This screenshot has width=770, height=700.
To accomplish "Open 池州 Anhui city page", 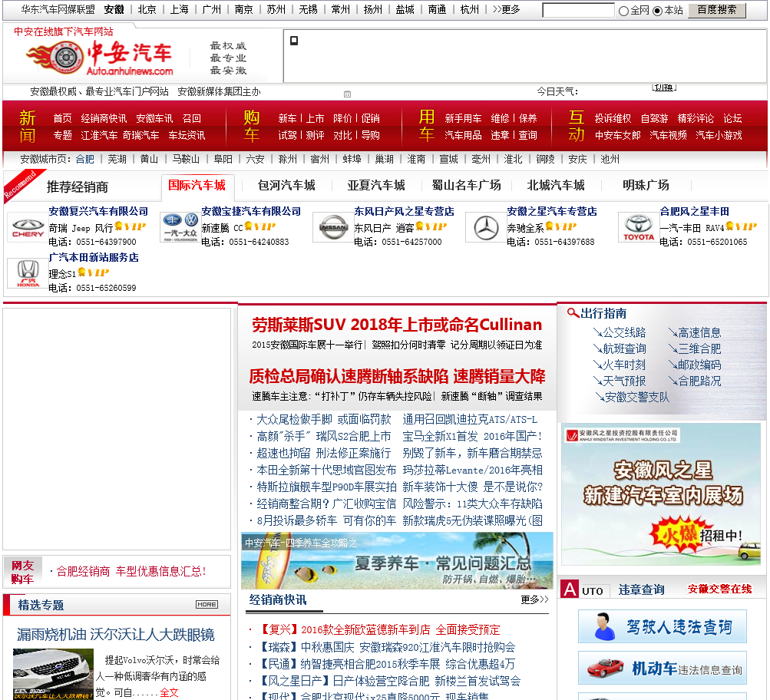I will (610, 159).
